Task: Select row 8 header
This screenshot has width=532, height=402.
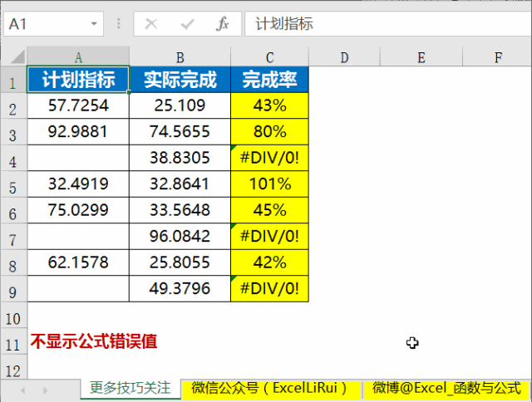Action: (x=13, y=262)
